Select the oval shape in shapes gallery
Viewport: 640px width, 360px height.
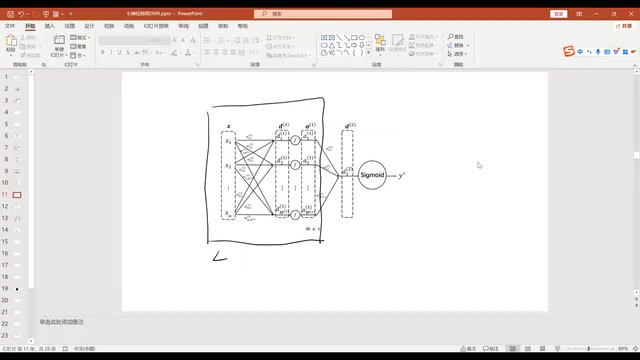click(362, 38)
